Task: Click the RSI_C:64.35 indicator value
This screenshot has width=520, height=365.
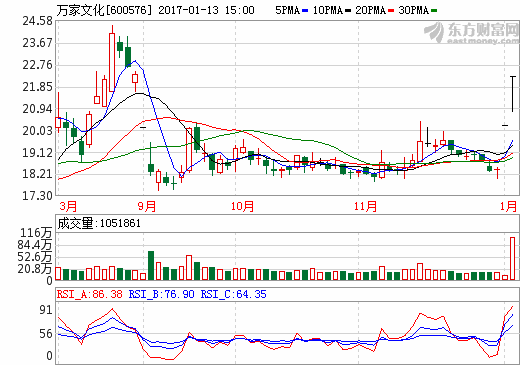Action: [x=234, y=294]
